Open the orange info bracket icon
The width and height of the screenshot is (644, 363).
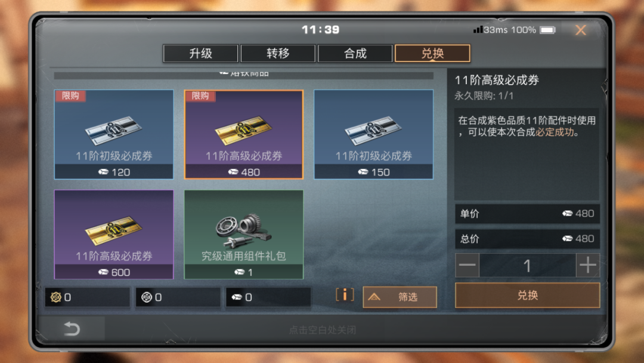345,295
